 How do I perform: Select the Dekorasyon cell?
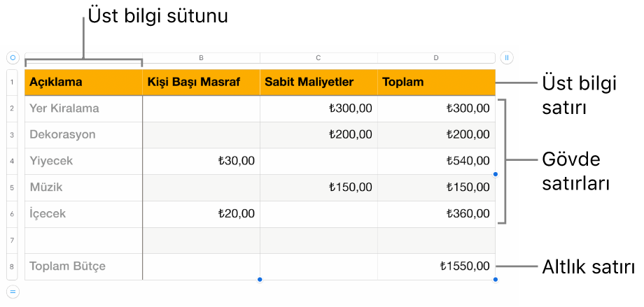click(x=84, y=135)
